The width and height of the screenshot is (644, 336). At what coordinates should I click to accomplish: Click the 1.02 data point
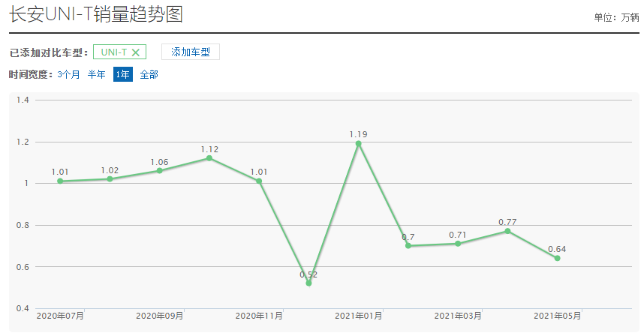pyautogui.click(x=110, y=178)
